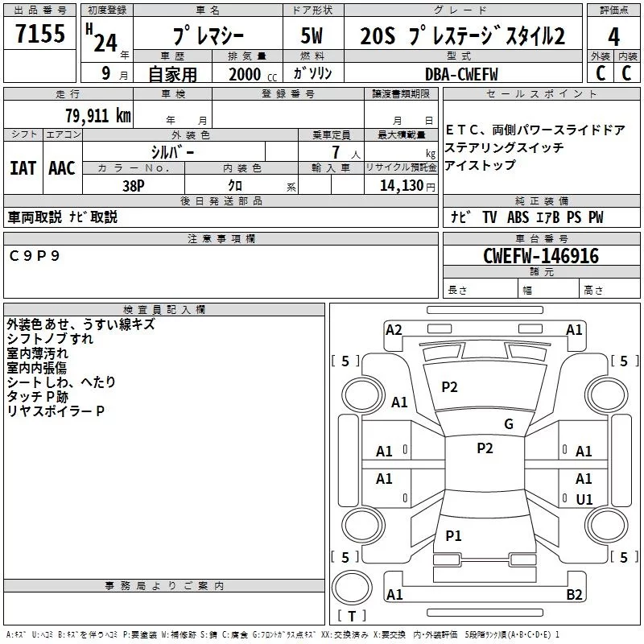Image resolution: width=644 pixels, height=644 pixels.
Task: Click the P2 mark on the roof
Action: (485, 448)
